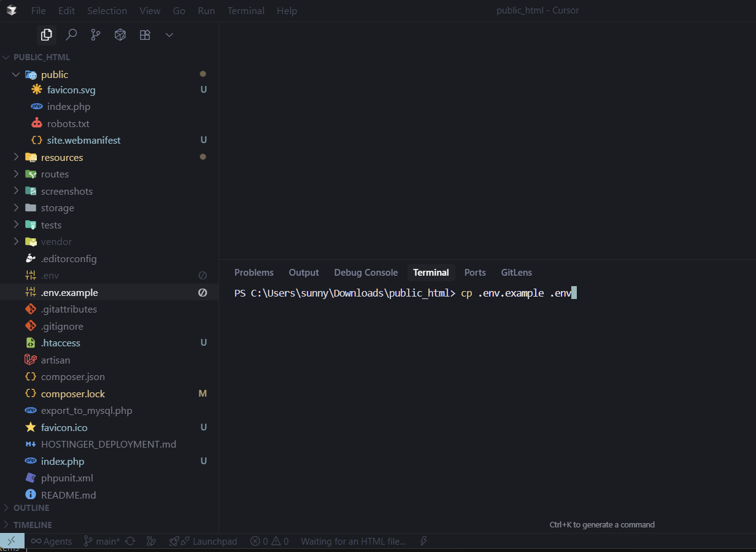This screenshot has height=552, width=756.
Task: Select the Source Control icon
Action: pos(96,35)
